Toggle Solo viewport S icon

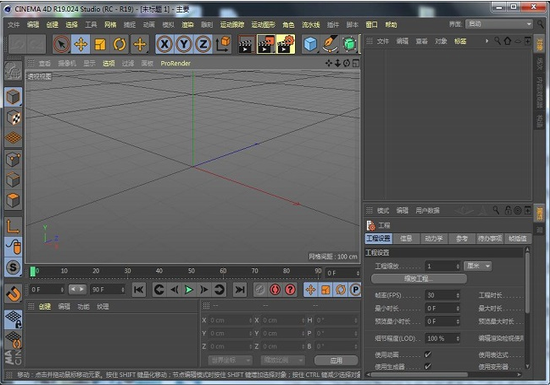(x=13, y=267)
